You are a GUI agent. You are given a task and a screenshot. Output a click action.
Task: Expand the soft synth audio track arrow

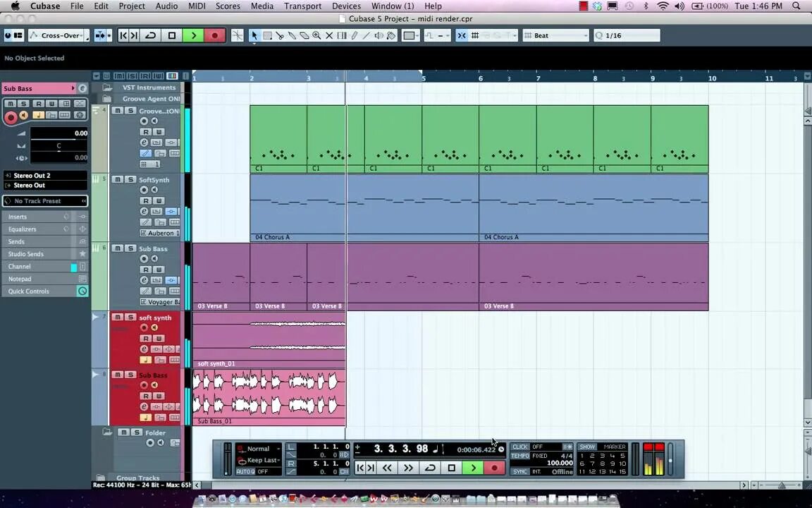coord(95,317)
